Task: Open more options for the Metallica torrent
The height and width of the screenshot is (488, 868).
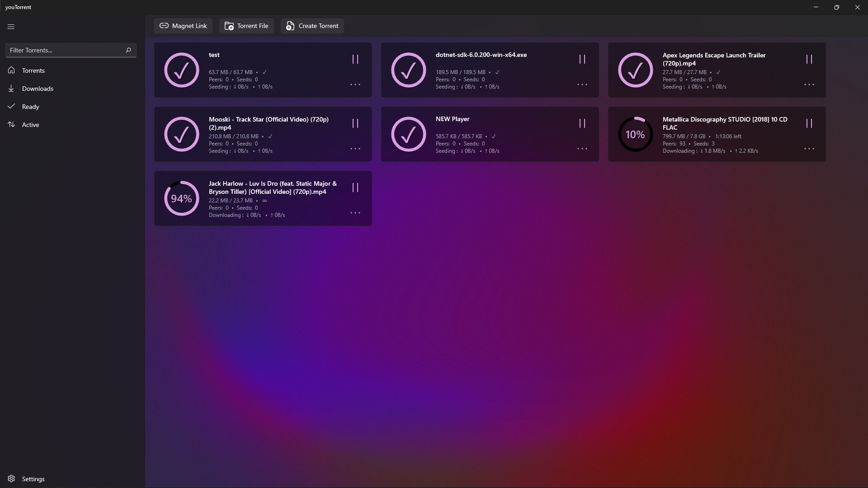Action: pos(809,149)
